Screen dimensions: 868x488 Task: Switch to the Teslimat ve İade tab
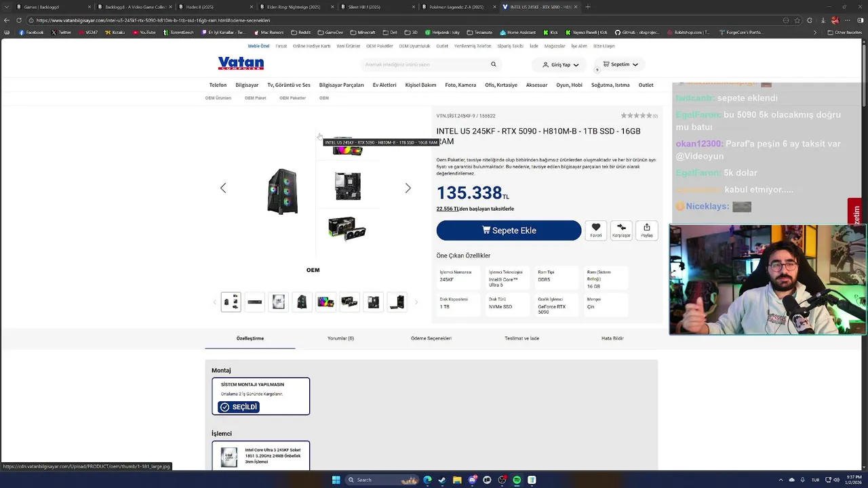point(521,338)
